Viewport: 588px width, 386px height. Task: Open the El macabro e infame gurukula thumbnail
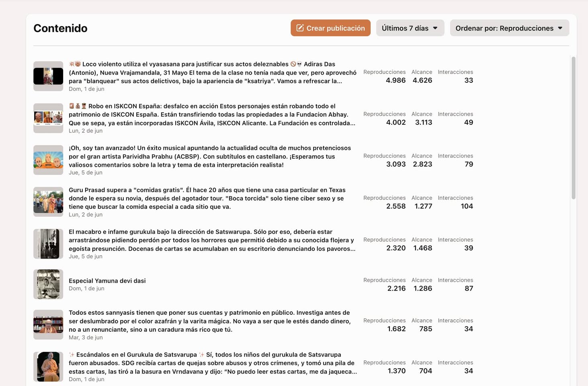point(48,244)
